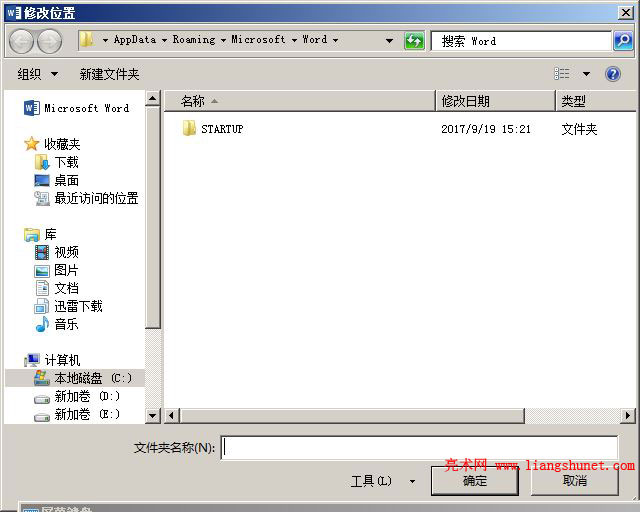Click Word in the address path

click(x=315, y=40)
